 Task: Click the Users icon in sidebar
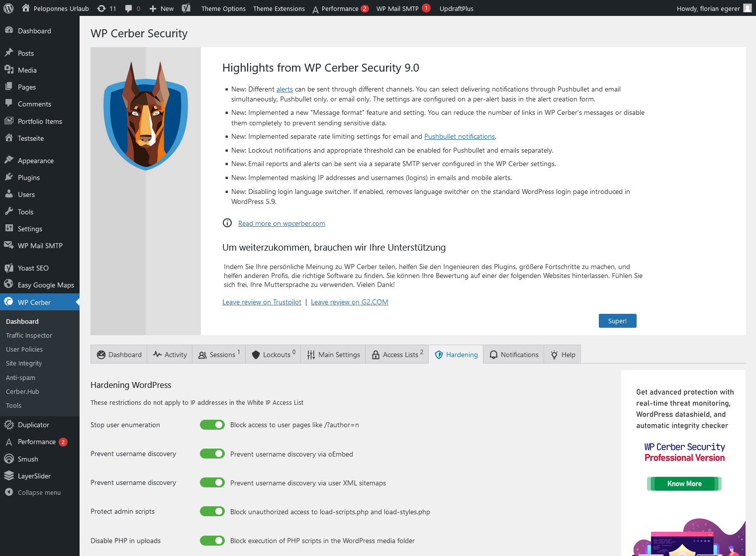[x=9, y=194]
